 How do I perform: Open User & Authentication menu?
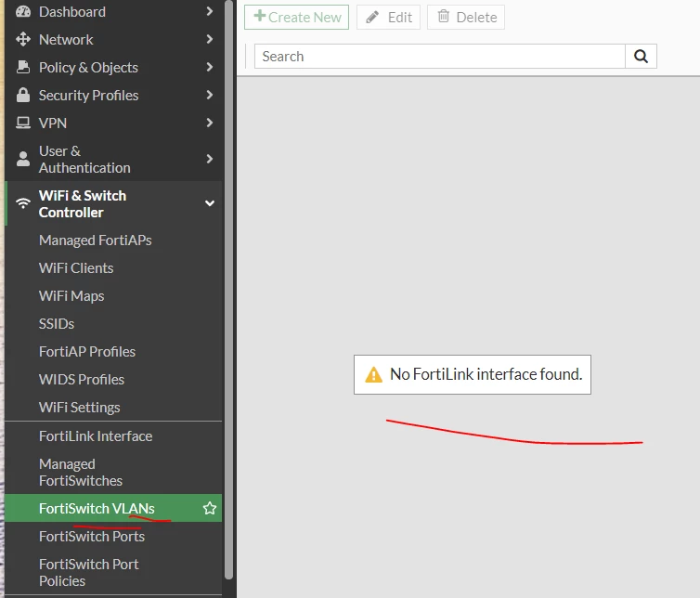[x=113, y=159]
